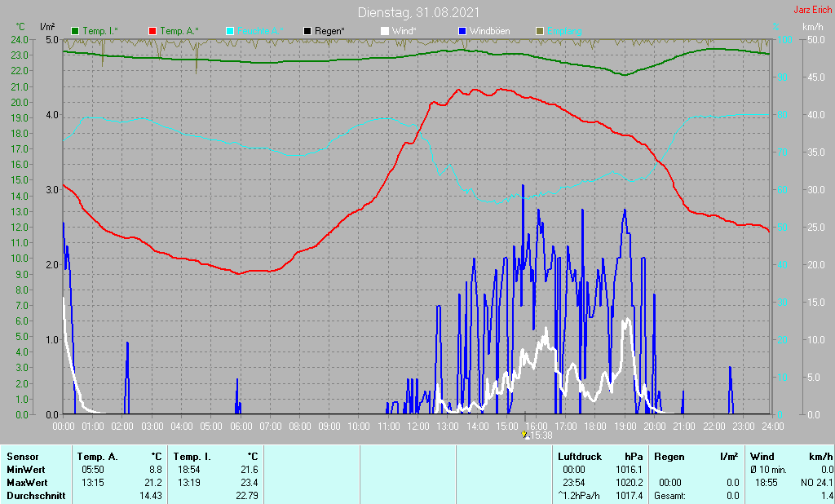835x504 pixels.
Task: Select the 'Empfang' legend label
Action: click(564, 32)
